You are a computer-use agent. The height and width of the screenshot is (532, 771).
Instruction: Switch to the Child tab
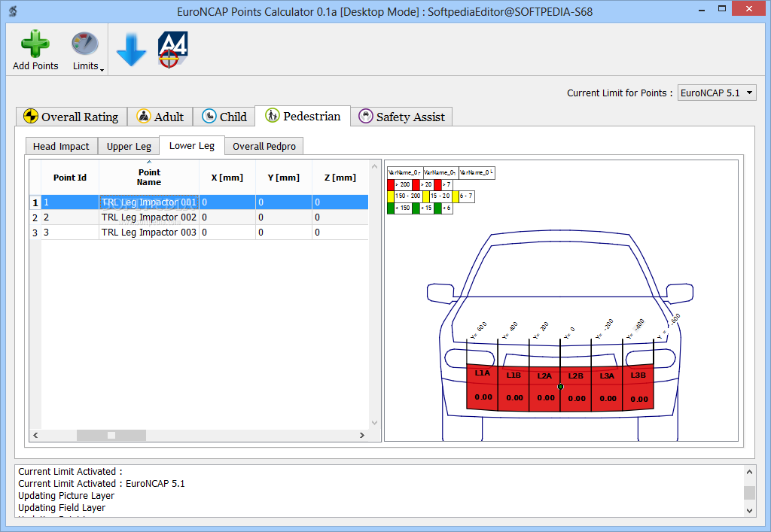click(224, 117)
